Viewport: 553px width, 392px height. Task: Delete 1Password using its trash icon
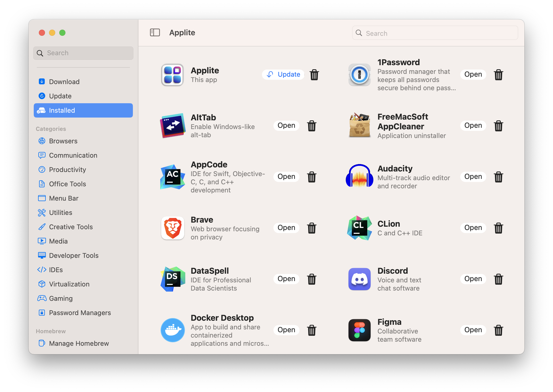coord(499,75)
